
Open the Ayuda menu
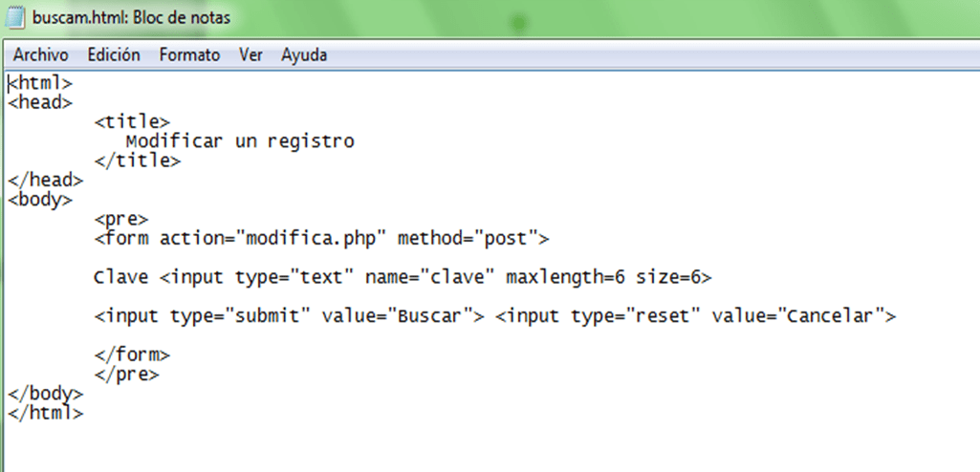pos(304,55)
